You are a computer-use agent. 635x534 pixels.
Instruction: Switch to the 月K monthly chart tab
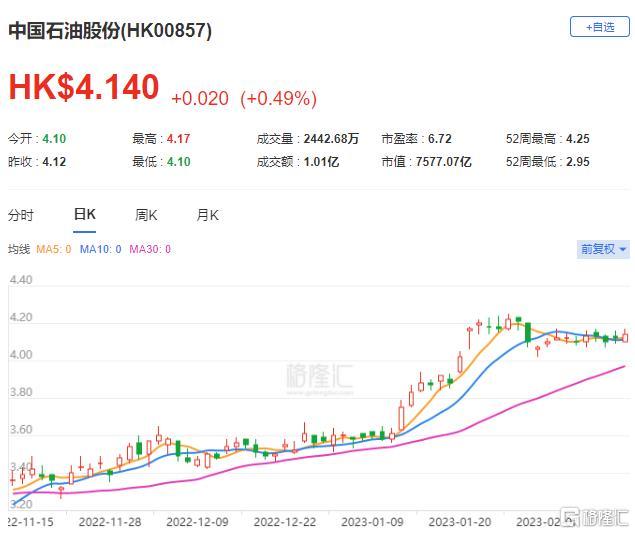[x=208, y=215]
